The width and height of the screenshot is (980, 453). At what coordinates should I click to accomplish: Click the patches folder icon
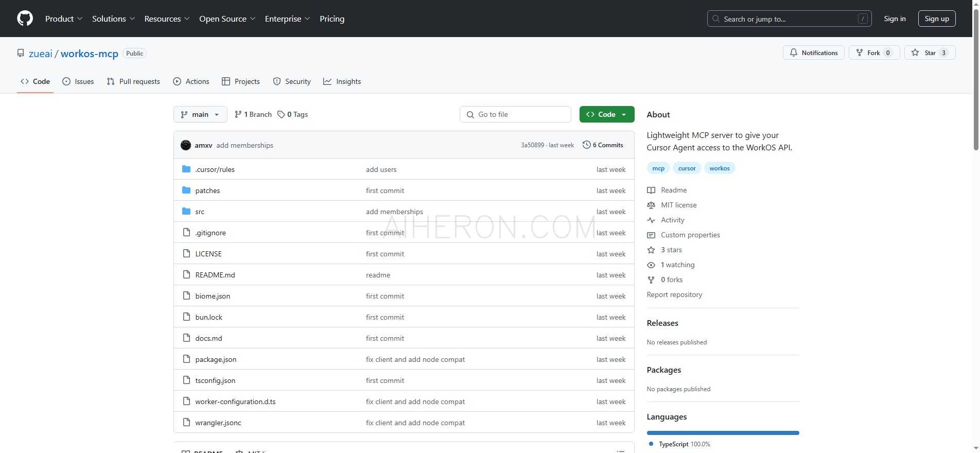(x=186, y=190)
